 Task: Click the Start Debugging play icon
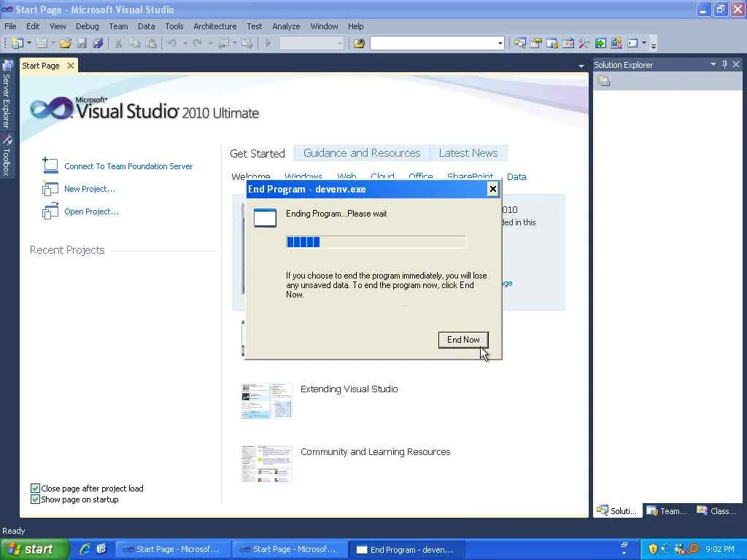[268, 43]
